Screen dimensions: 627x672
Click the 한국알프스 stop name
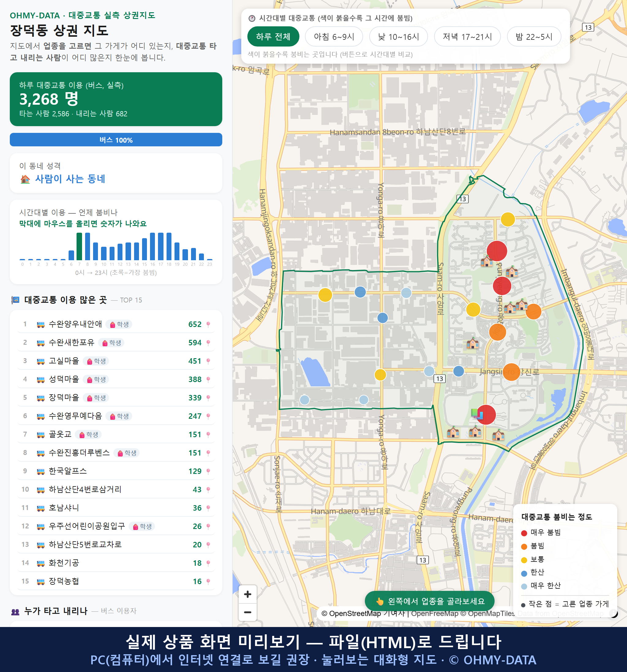click(x=68, y=471)
